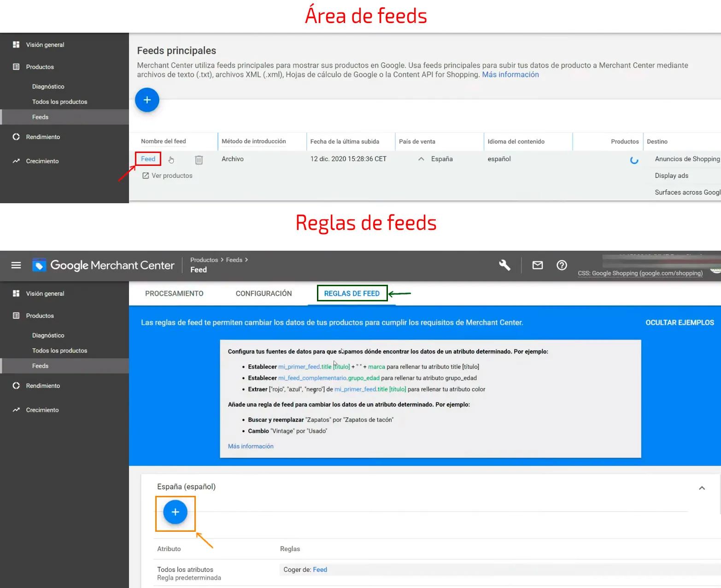Collapse the España (español) rules section
Screen dimensions: 721x588
[x=702, y=488]
